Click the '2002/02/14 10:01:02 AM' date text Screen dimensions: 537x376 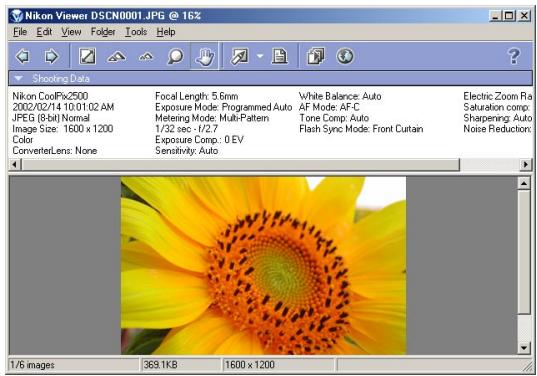(63, 107)
